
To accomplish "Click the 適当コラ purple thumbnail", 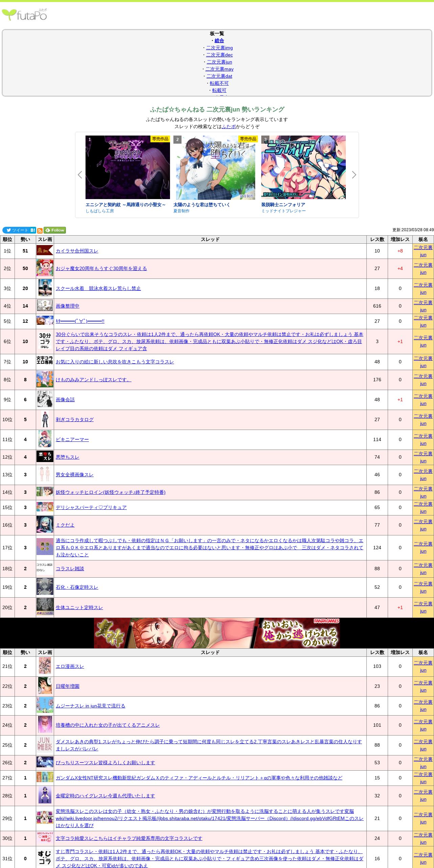I will 45,547.
